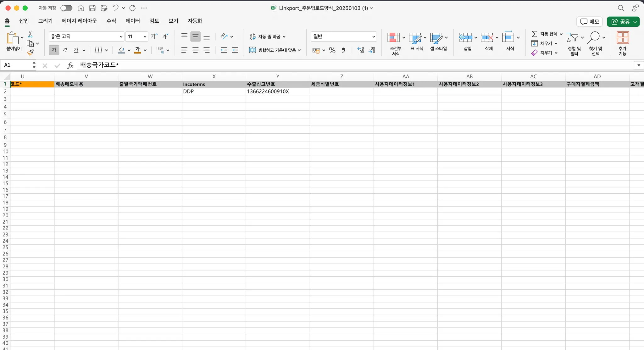Open the font name dropdown
Image resolution: width=644 pixels, height=350 pixels.
click(x=121, y=37)
